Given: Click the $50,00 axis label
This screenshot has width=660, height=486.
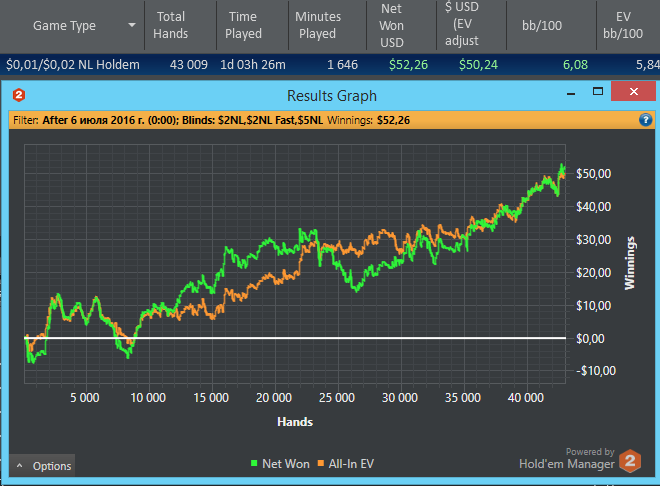Looking at the screenshot, I should coord(593,173).
